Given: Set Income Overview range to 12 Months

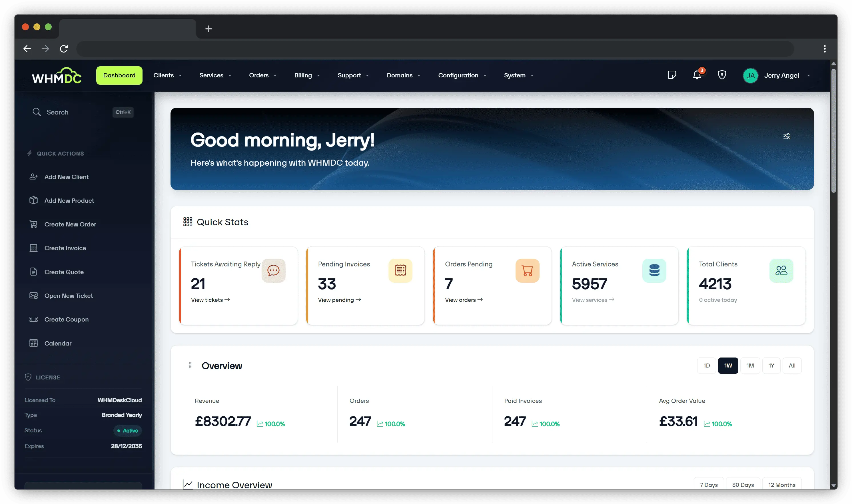Looking at the screenshot, I should click(x=782, y=485).
